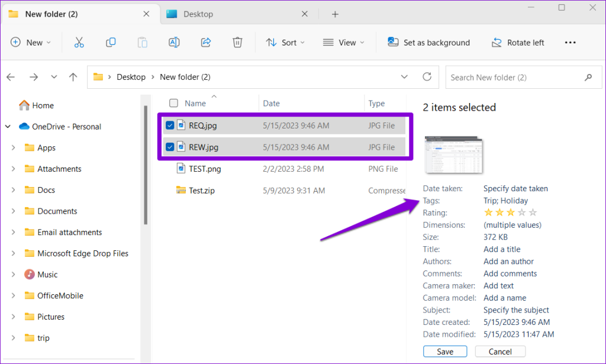Uncheck the REW.jpg checkbox
The image size is (606, 364).
pyautogui.click(x=170, y=147)
